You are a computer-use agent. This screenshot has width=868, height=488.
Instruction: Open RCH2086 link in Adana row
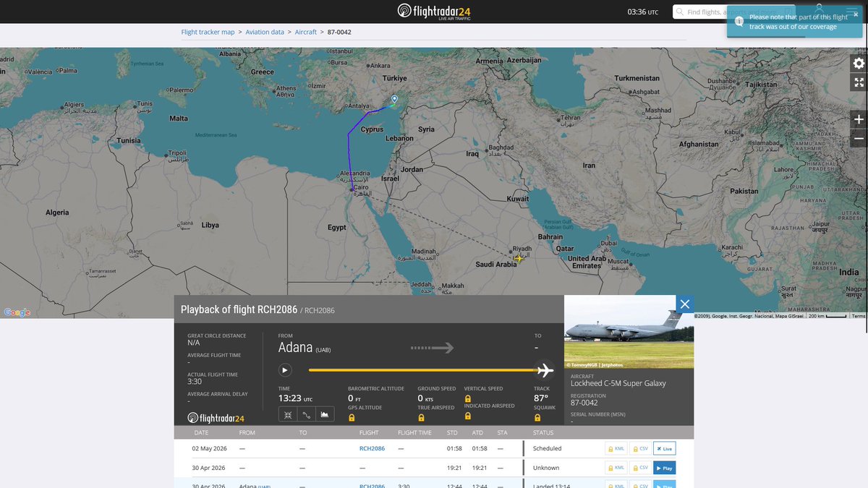[x=372, y=486]
